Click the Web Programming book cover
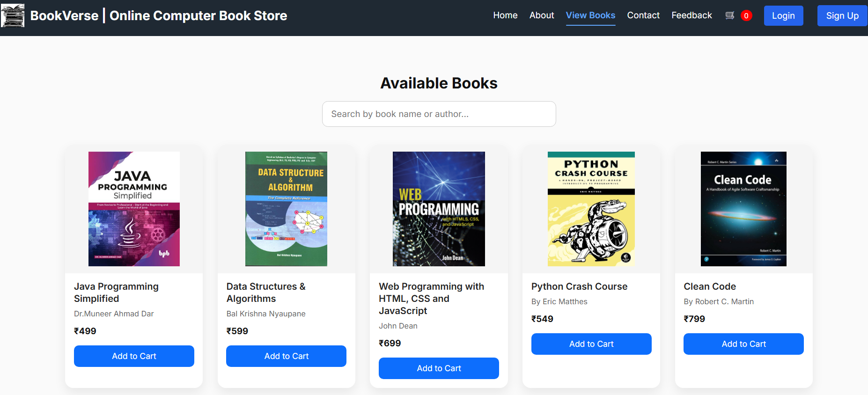The width and height of the screenshot is (868, 395). click(x=439, y=209)
